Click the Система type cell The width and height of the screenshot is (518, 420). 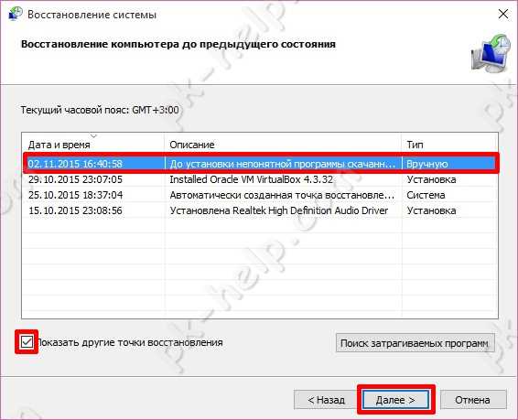point(426,195)
